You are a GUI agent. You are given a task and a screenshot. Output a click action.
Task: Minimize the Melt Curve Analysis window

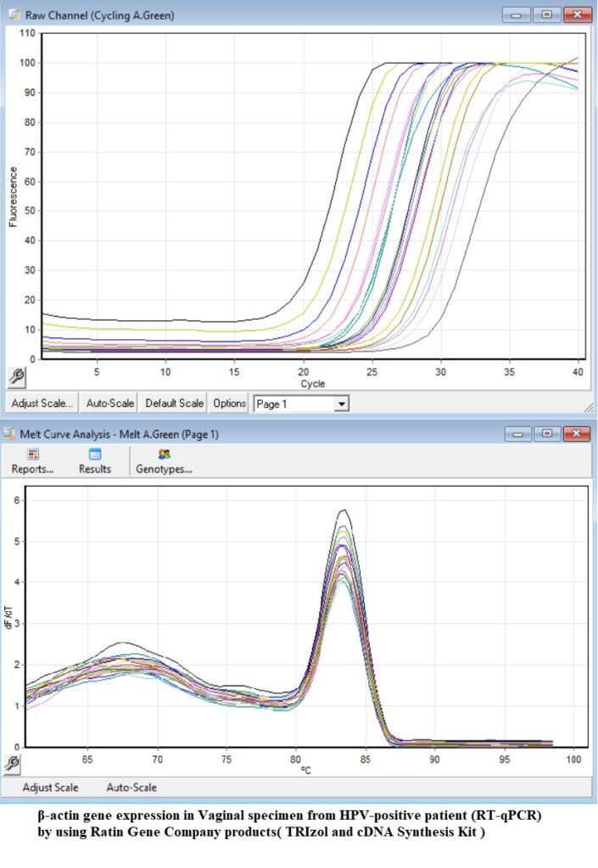(518, 434)
